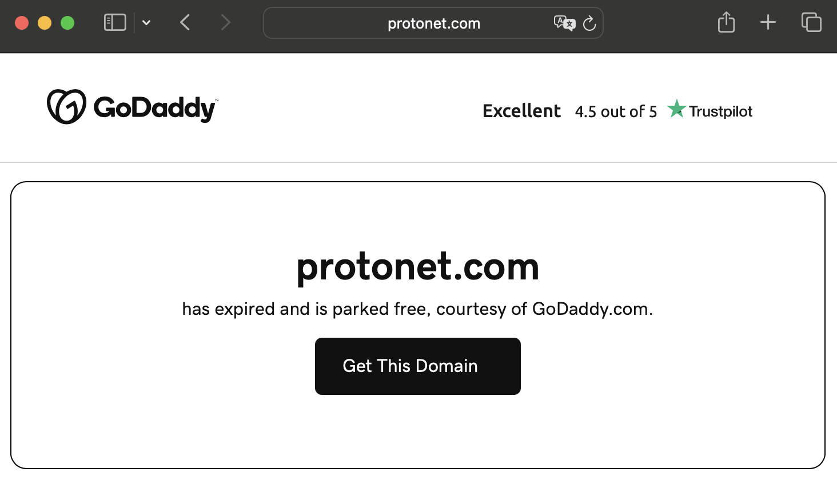Click the large protonet.com heading

click(418, 267)
